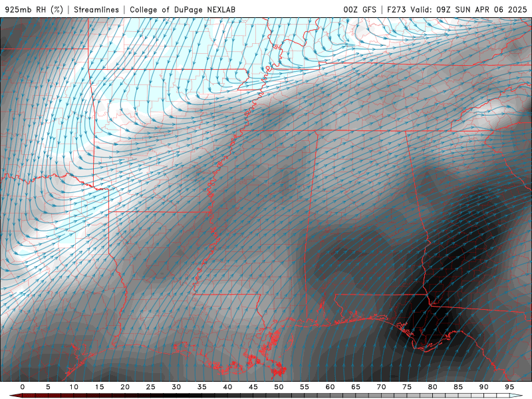Image resolution: width=532 pixels, height=399 pixels.
Task: Click the 20 tick label on the scale
Action: tap(125, 387)
